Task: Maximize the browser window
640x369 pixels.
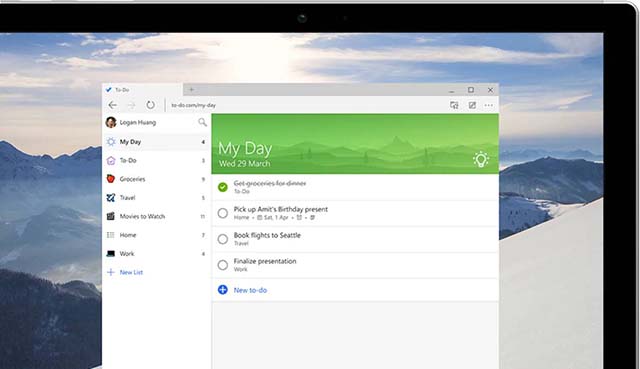Action: point(471,90)
